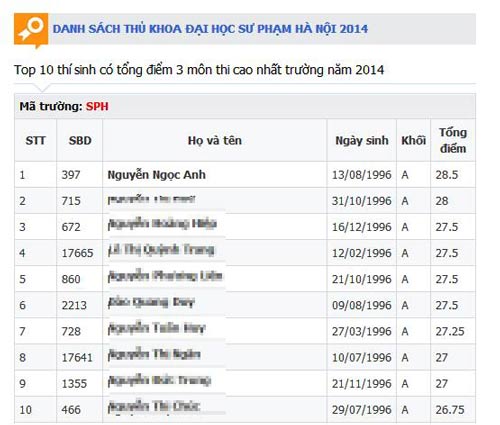Image resolution: width=500 pixels, height=425 pixels.
Task: Click candidate number 397
Action: click(x=71, y=175)
